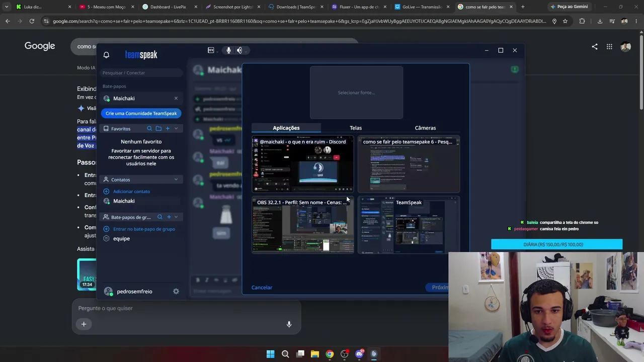Open a new Chrome tab

click(523, 7)
